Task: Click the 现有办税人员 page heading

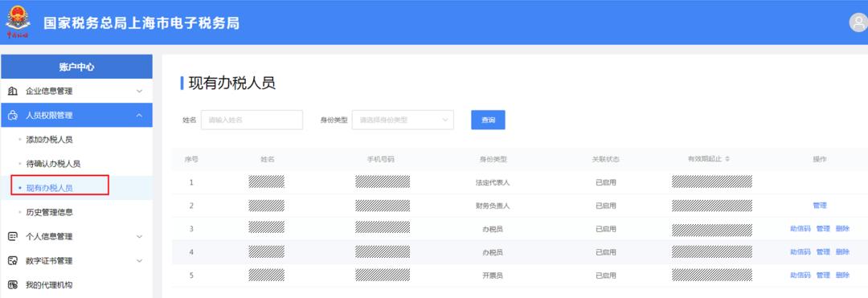Action: pos(232,84)
